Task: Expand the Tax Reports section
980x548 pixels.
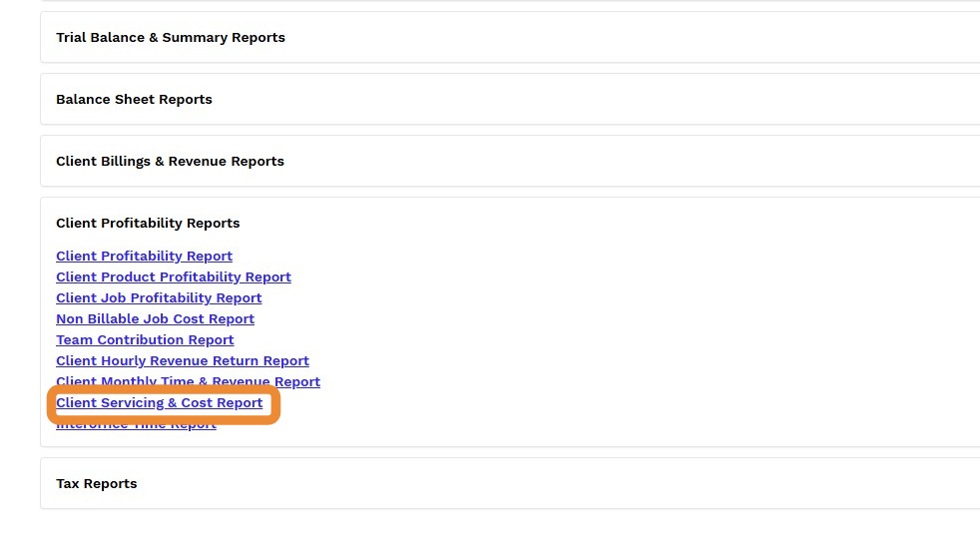Action: [x=97, y=484]
